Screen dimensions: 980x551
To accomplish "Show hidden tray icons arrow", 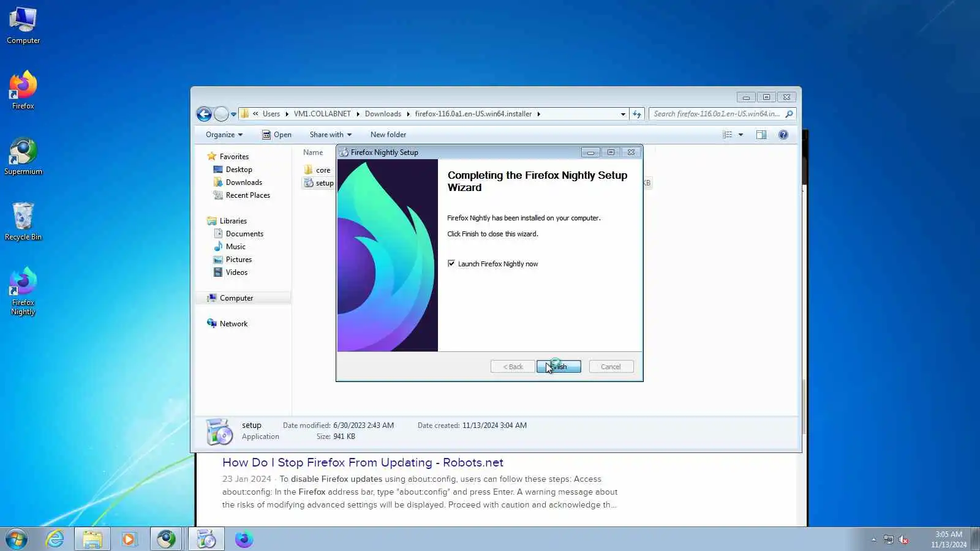I will tap(873, 539).
